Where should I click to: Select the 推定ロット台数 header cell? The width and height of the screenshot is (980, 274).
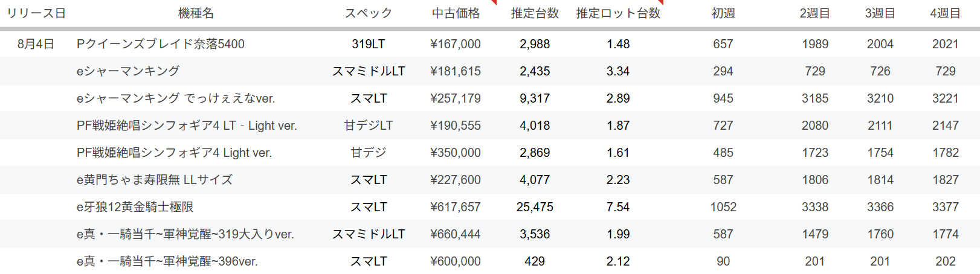pos(618,13)
